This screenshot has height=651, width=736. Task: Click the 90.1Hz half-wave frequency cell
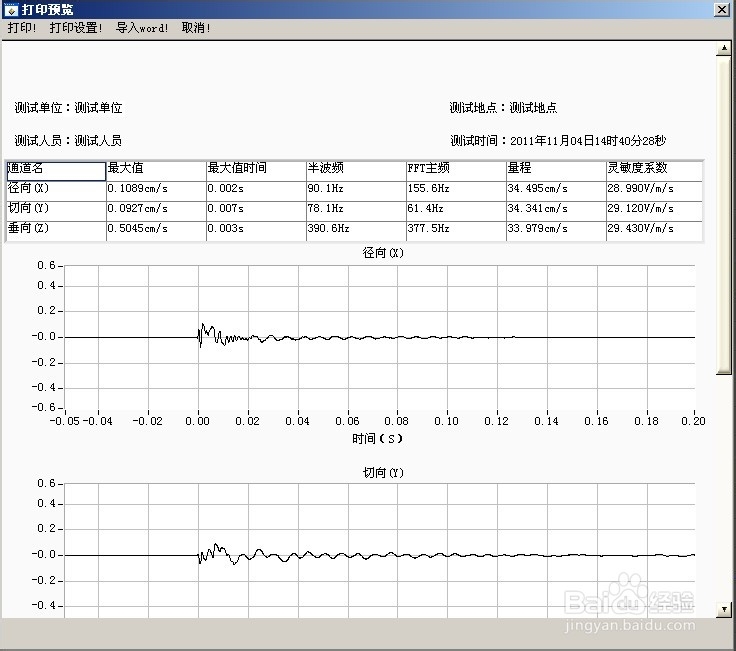click(x=356, y=191)
